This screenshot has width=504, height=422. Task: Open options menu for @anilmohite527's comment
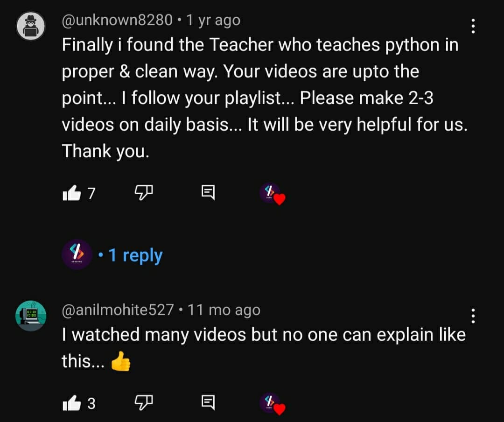point(473,316)
